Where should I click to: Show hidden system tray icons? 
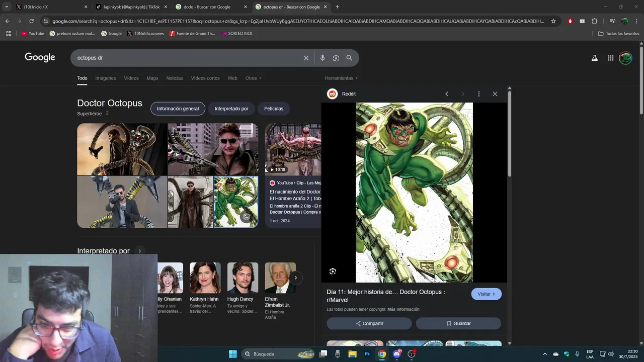coord(544,354)
